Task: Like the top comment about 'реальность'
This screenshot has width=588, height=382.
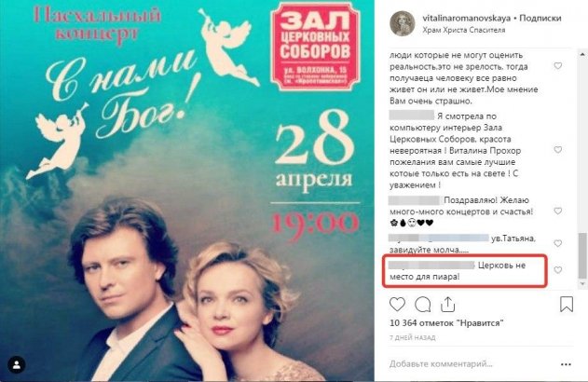Action: [x=558, y=66]
